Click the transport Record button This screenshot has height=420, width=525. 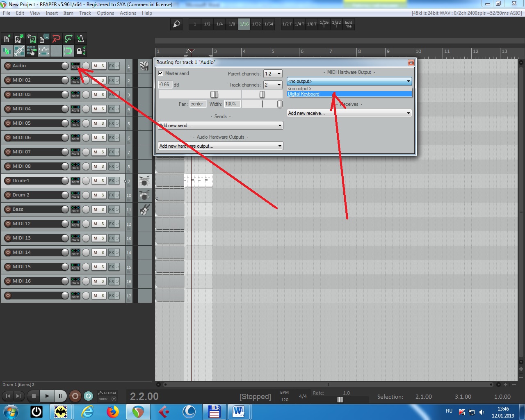[x=75, y=396]
